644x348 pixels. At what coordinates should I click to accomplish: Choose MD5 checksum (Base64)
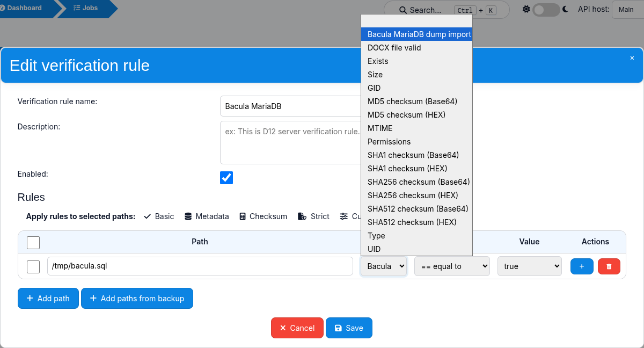click(417, 102)
